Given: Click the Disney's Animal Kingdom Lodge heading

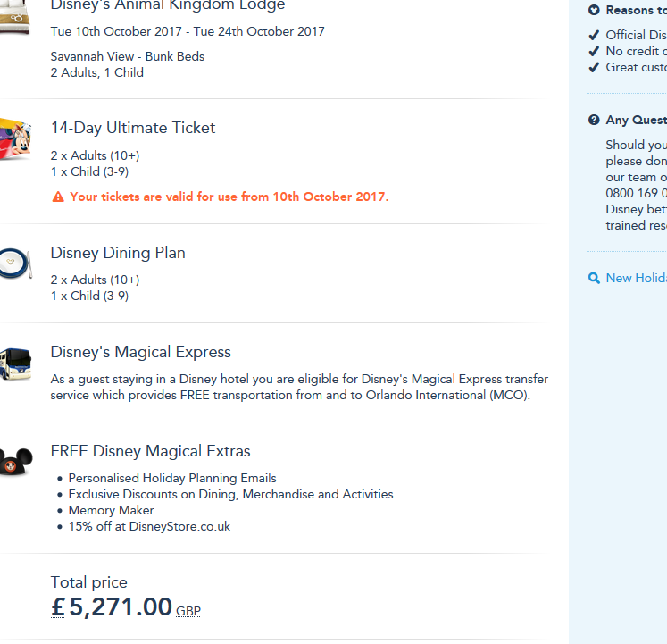Looking at the screenshot, I should [x=168, y=6].
